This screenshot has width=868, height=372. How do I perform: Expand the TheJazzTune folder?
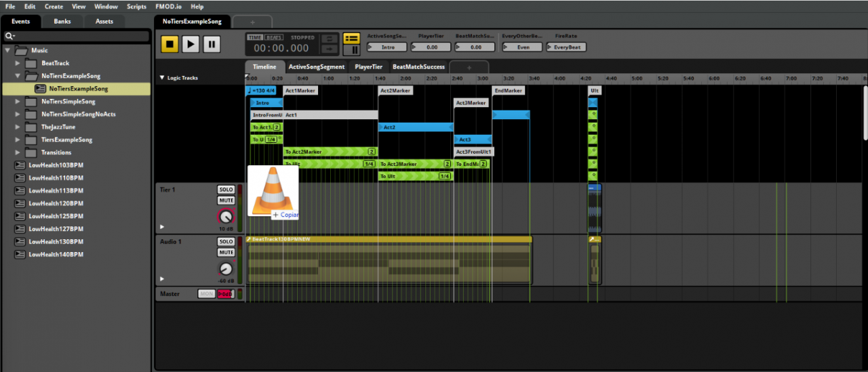coord(18,127)
